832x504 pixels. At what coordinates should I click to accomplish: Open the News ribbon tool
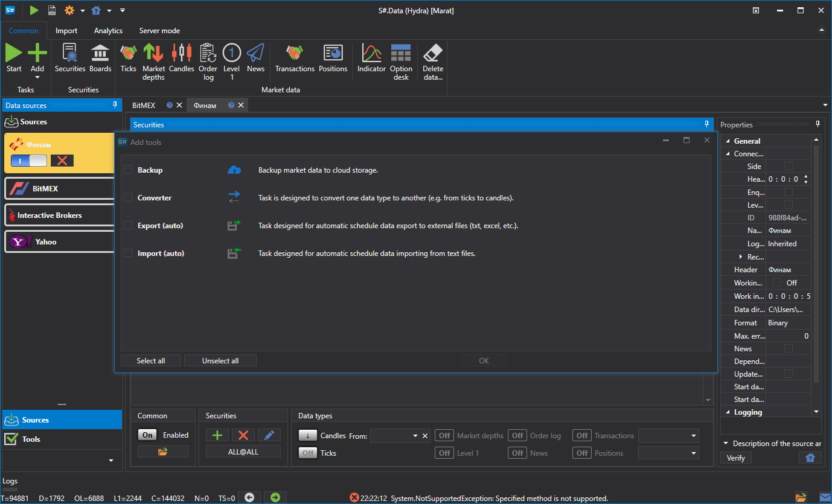[x=256, y=59]
